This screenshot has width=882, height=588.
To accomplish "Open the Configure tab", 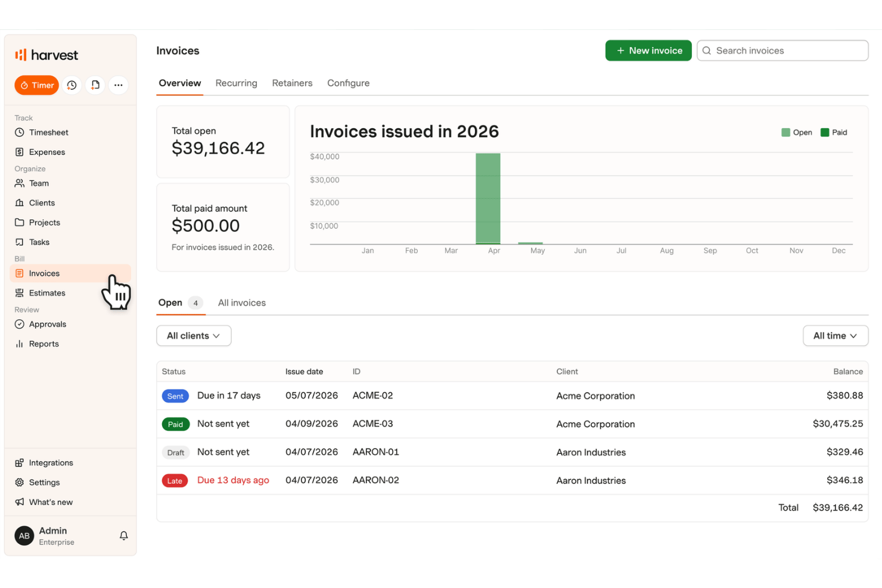I will (x=348, y=83).
